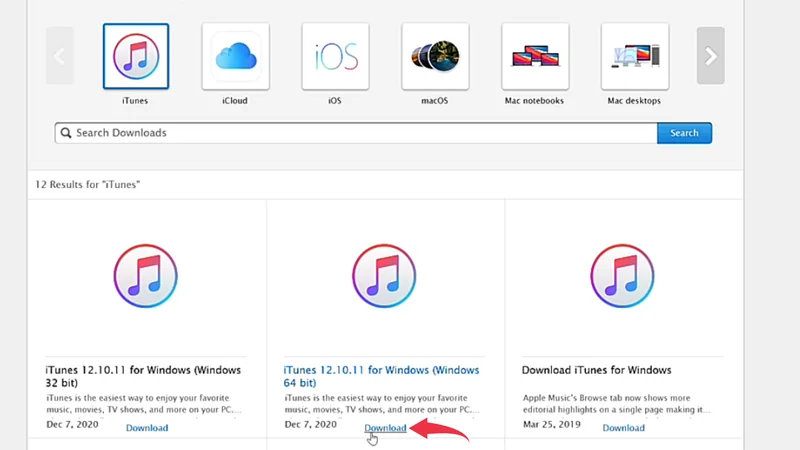Select the Mac desktops category icon
The width and height of the screenshot is (800, 450).
point(635,57)
